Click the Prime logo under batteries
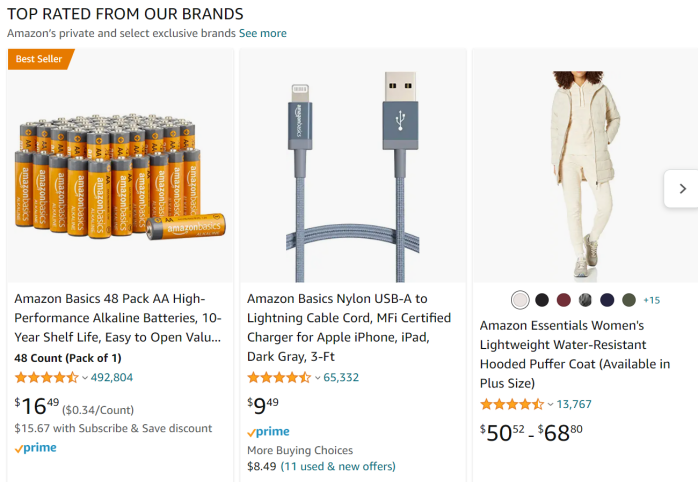The image size is (698, 483). (x=35, y=448)
